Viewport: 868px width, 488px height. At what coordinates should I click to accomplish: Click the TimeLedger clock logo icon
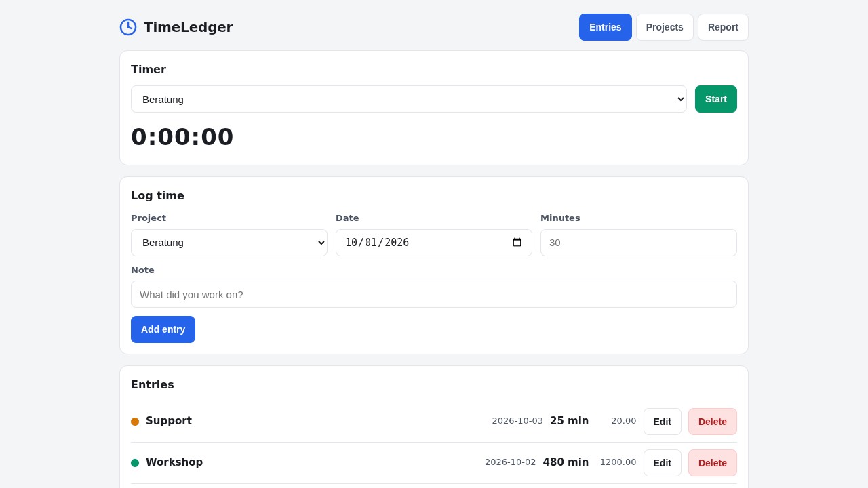[128, 27]
